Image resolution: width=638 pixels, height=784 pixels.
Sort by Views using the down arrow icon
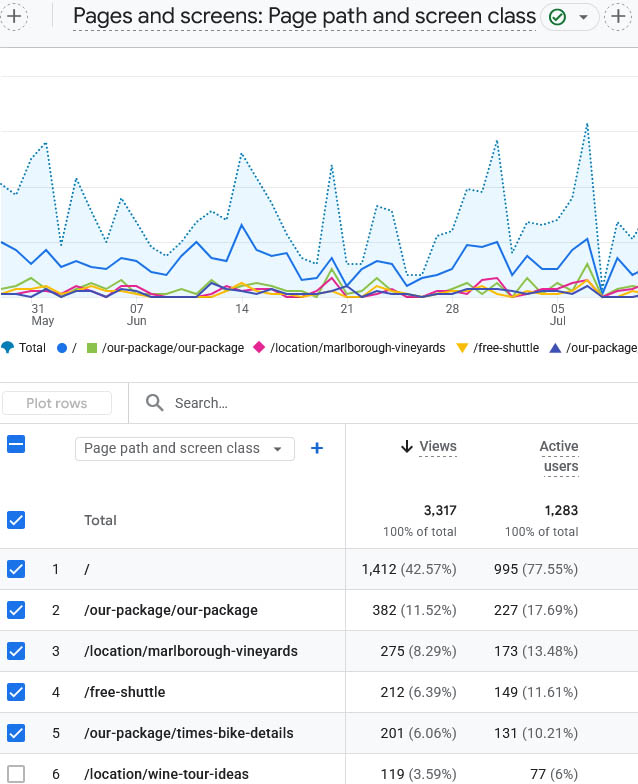tap(407, 446)
